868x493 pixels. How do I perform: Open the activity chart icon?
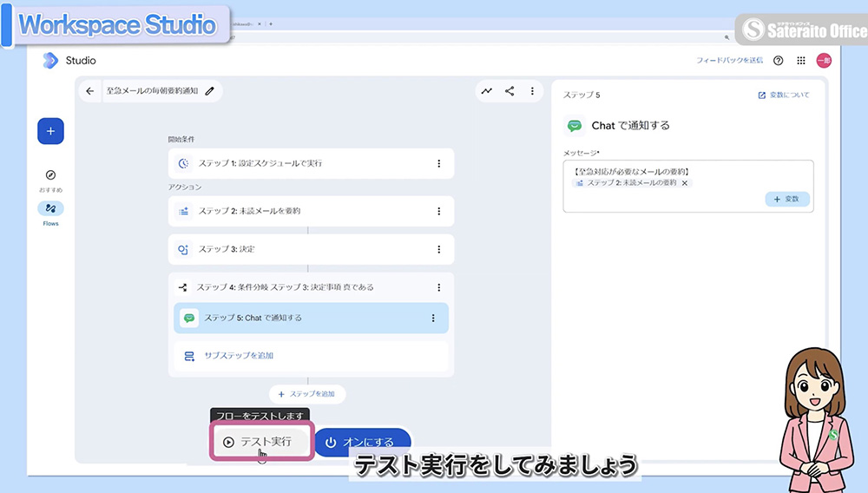point(487,91)
